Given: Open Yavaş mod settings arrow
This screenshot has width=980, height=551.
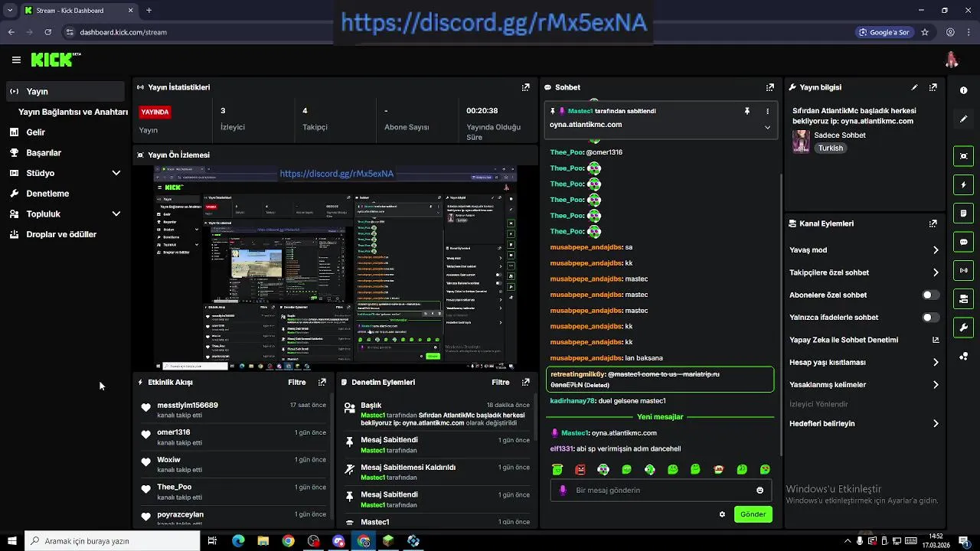Looking at the screenshot, I should tap(936, 250).
